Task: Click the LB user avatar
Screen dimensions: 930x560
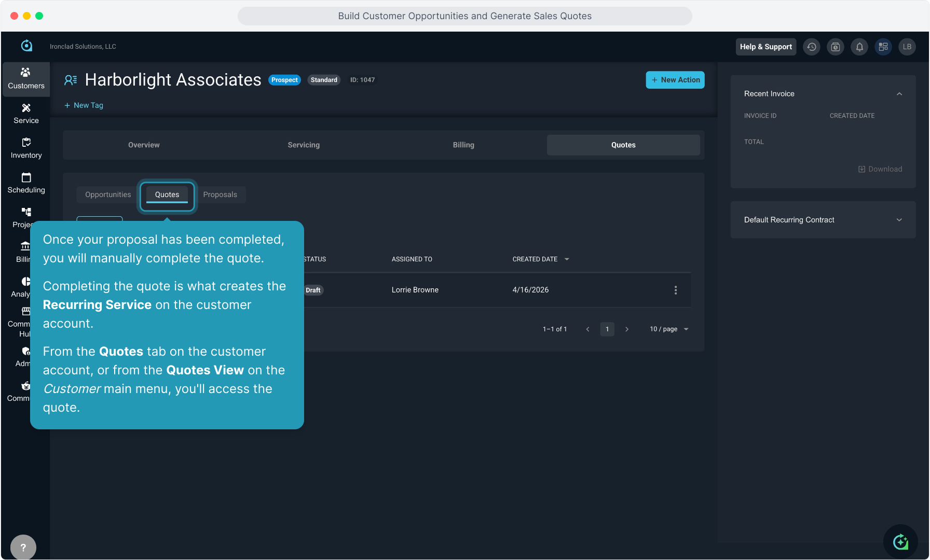Action: pyautogui.click(x=907, y=47)
